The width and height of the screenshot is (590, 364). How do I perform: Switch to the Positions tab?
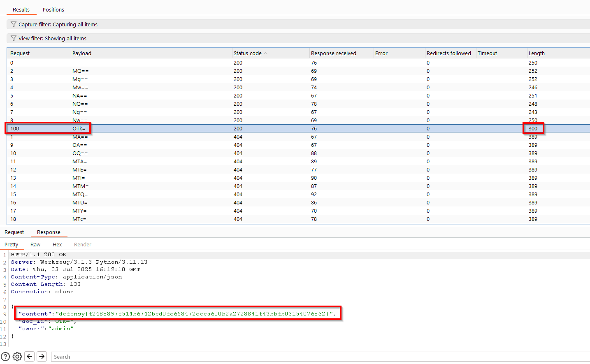(x=53, y=9)
